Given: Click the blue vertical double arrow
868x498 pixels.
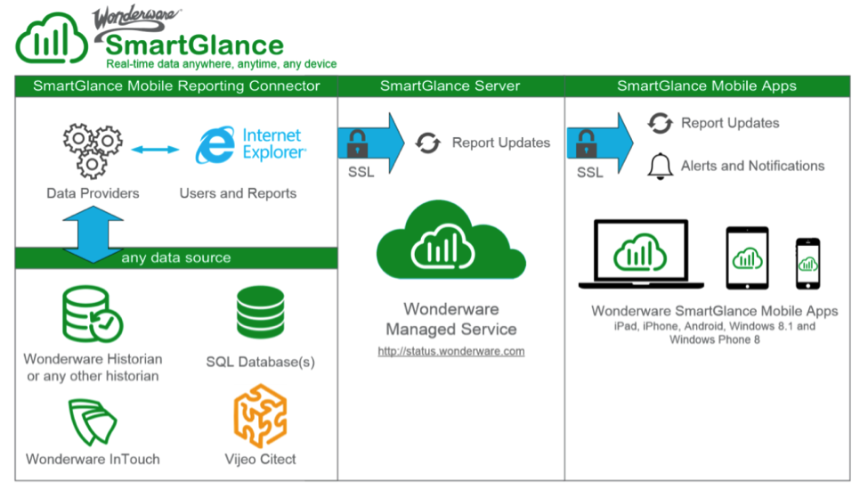Looking at the screenshot, I should 92,233.
